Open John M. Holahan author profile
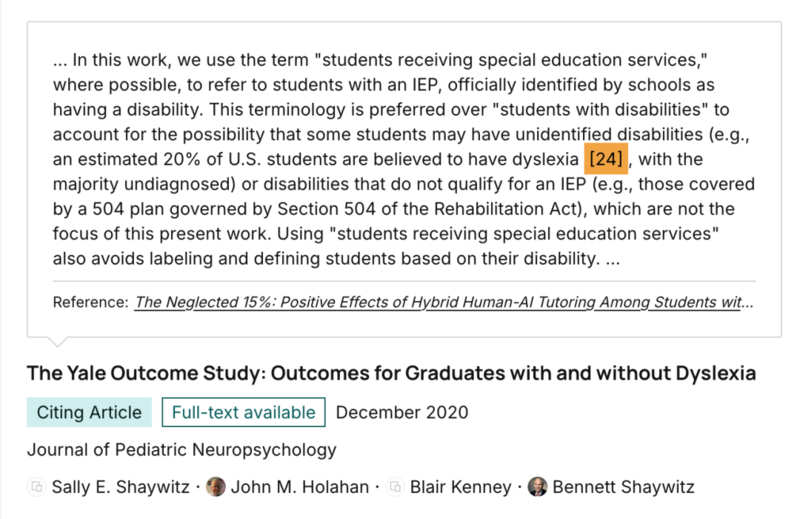Screen dimensions: 800x519 [x=300, y=487]
